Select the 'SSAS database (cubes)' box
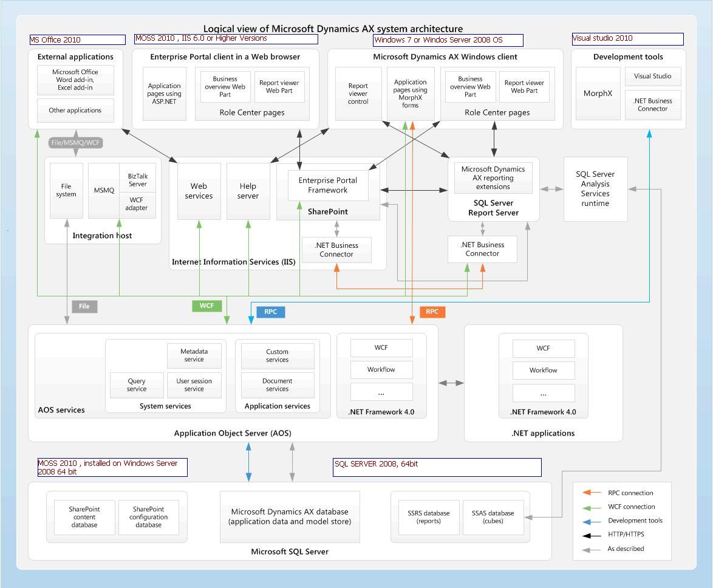713x588 pixels. (x=493, y=517)
